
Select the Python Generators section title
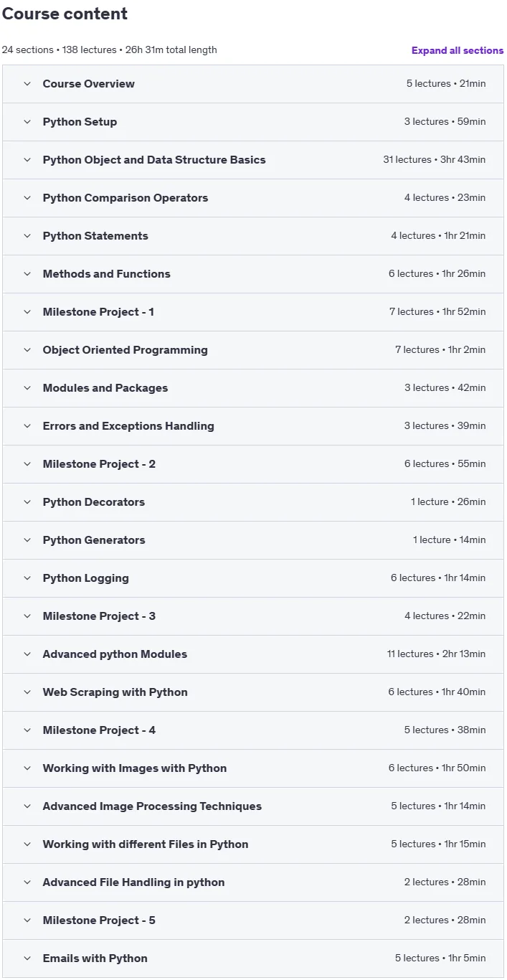(x=94, y=540)
